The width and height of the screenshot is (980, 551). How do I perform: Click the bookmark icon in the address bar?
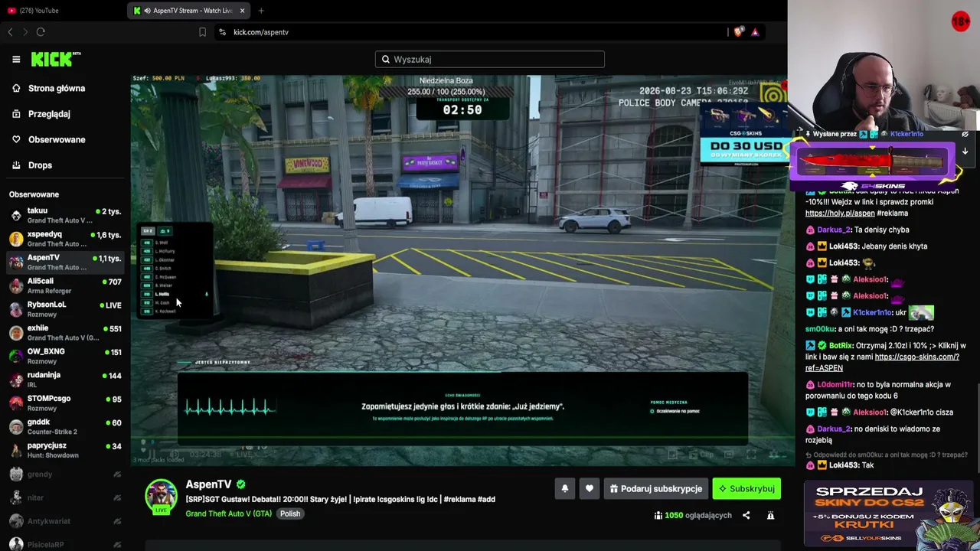pos(202,32)
